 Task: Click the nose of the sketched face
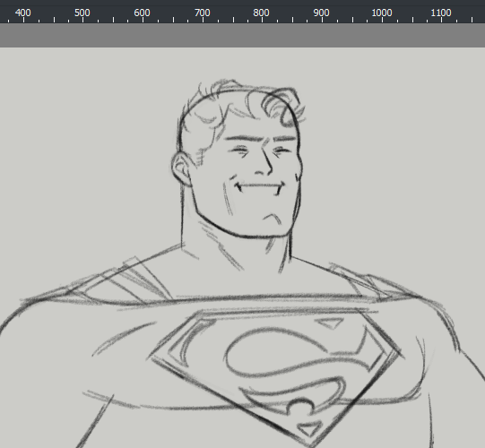point(264,160)
